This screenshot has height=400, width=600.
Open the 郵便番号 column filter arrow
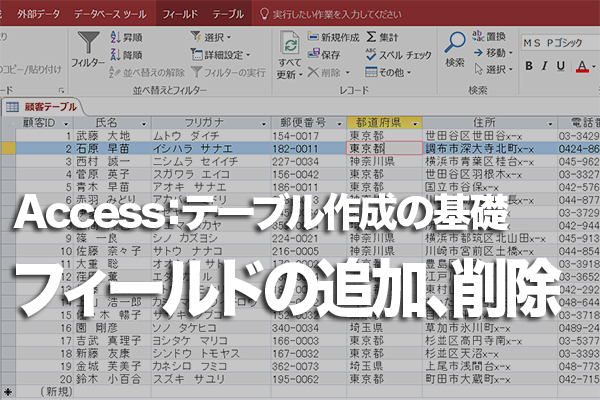(x=339, y=124)
